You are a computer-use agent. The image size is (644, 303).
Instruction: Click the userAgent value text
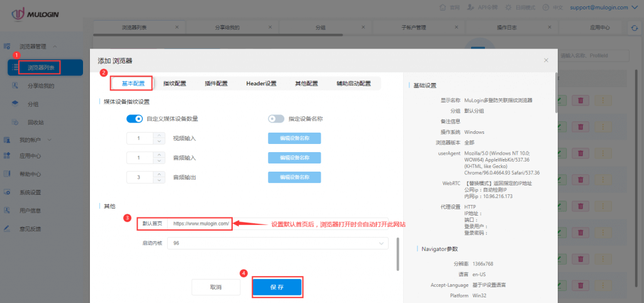tap(502, 163)
